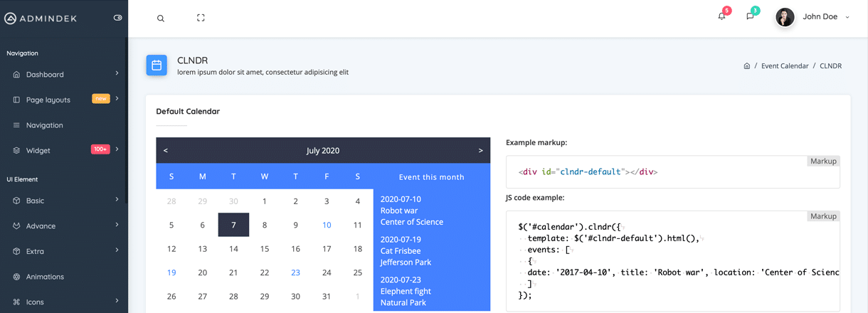The width and height of the screenshot is (868, 313).
Task: Click the Animations icon in sidebar
Action: [x=16, y=277]
